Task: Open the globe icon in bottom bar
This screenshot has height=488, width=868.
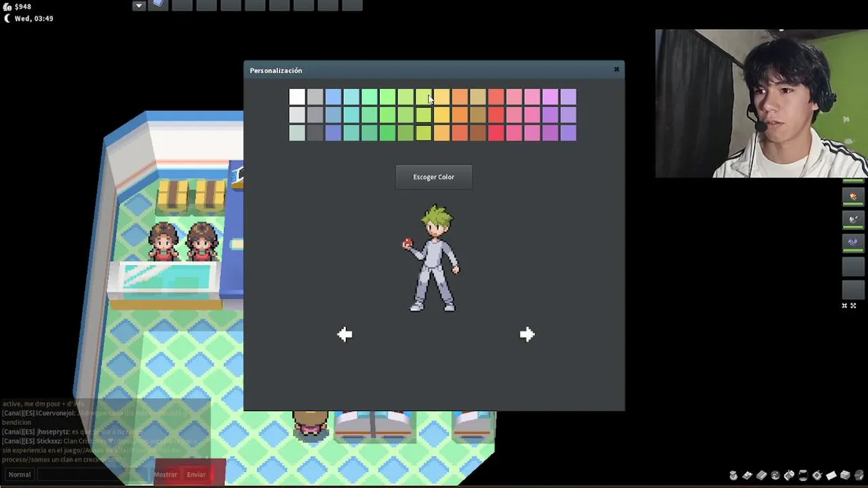Action: (775, 475)
